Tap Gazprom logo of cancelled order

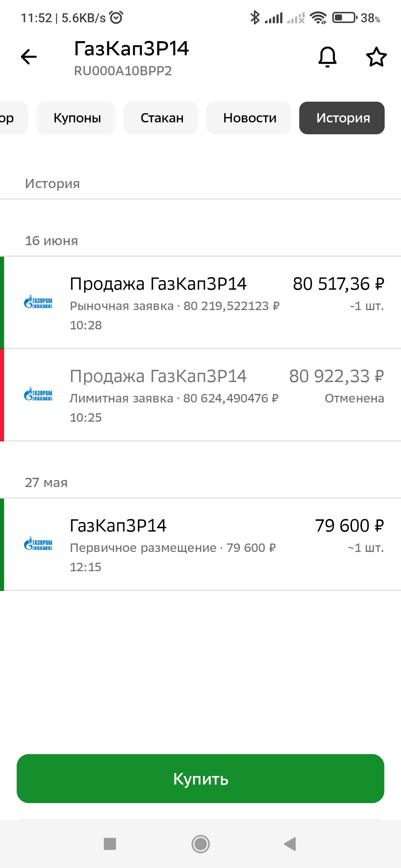(x=38, y=394)
